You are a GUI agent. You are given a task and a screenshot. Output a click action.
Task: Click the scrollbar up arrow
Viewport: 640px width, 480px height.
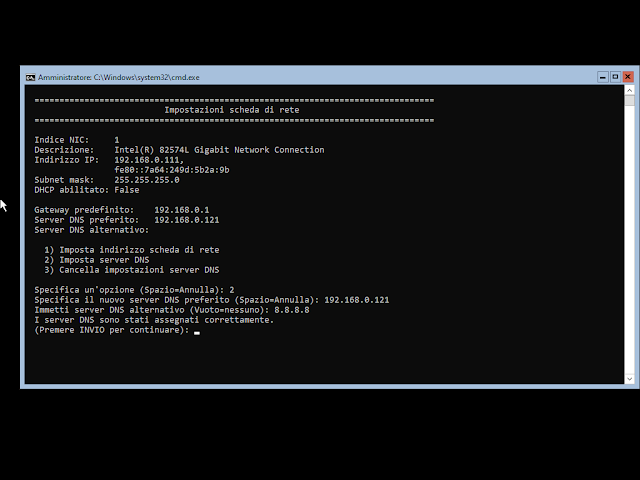point(629,90)
